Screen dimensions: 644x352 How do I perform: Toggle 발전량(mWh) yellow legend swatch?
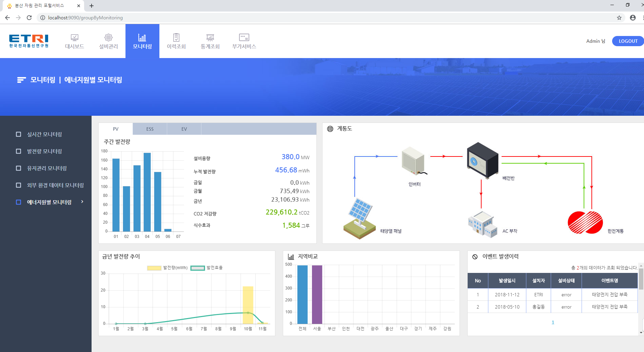coord(154,268)
